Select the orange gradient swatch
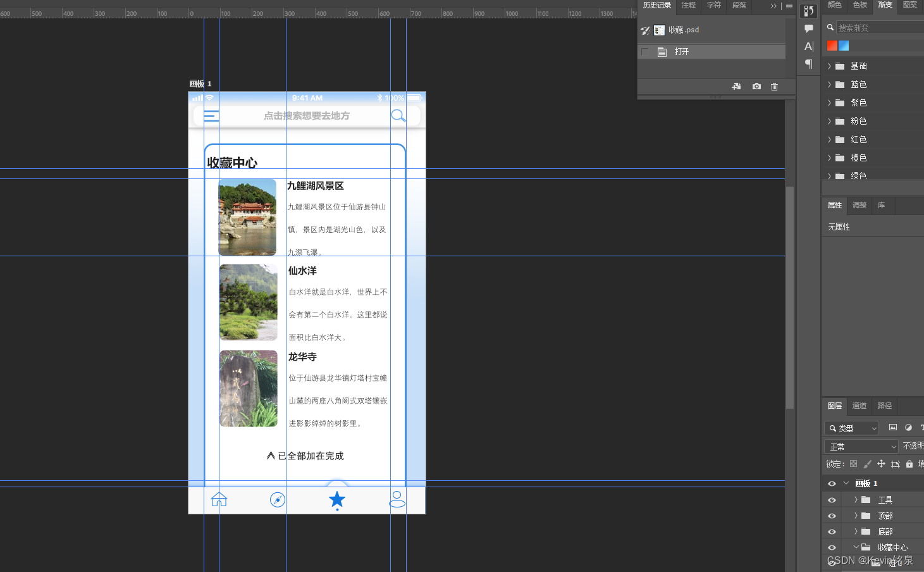The width and height of the screenshot is (924, 572). [831, 45]
